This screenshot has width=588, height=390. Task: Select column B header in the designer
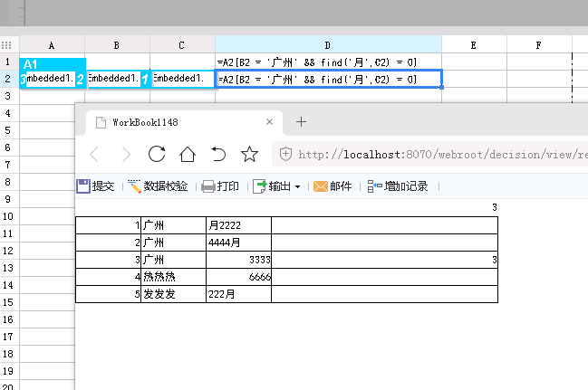[118, 45]
